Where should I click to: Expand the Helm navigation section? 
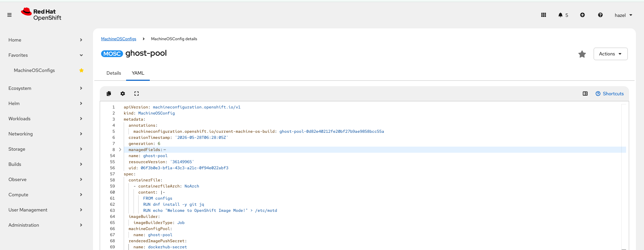[x=46, y=103]
